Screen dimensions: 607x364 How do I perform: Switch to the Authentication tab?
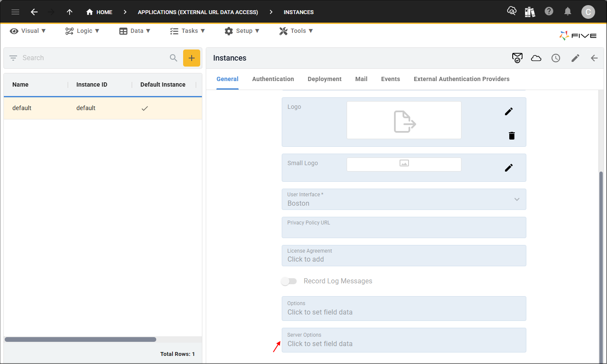(273, 79)
